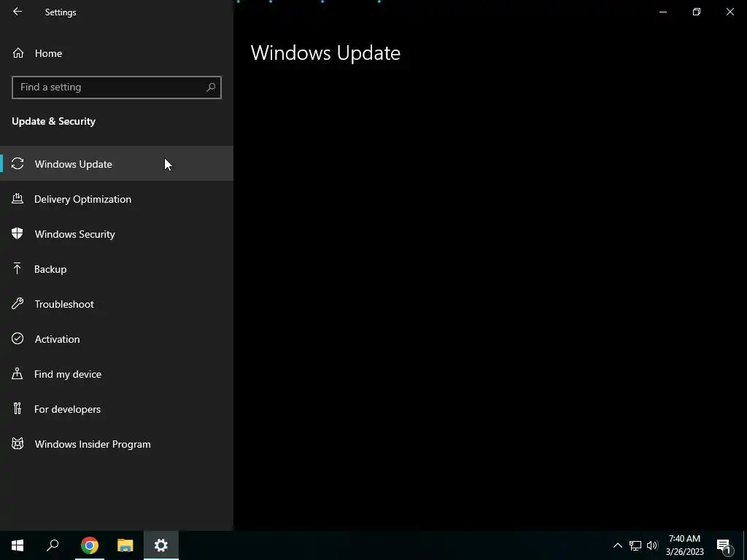Open the Windows Security section

coord(117,234)
